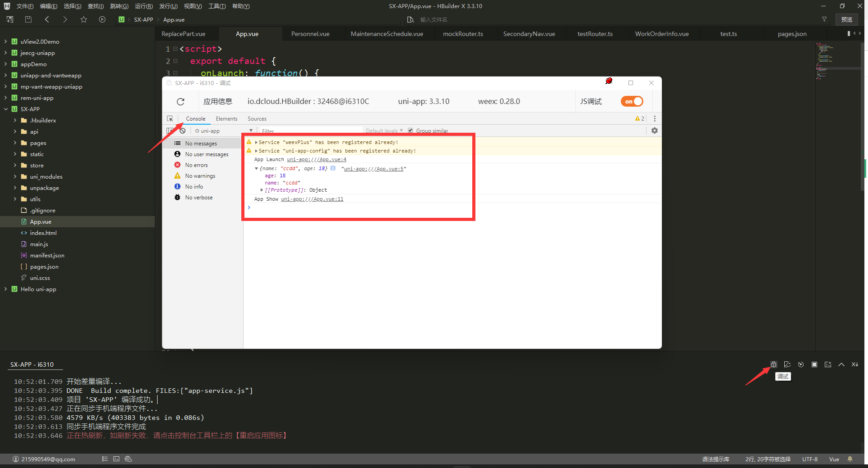Open the Default levels dropdown

click(384, 131)
